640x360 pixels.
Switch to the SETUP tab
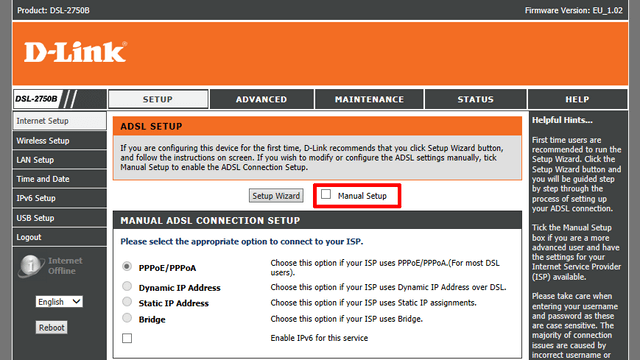[158, 99]
